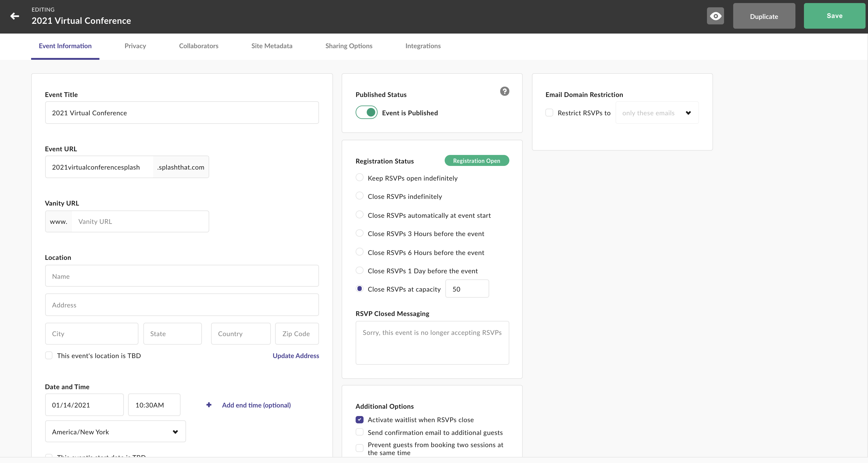The image size is (868, 463).
Task: Click the back arrow icon
Action: (x=15, y=16)
